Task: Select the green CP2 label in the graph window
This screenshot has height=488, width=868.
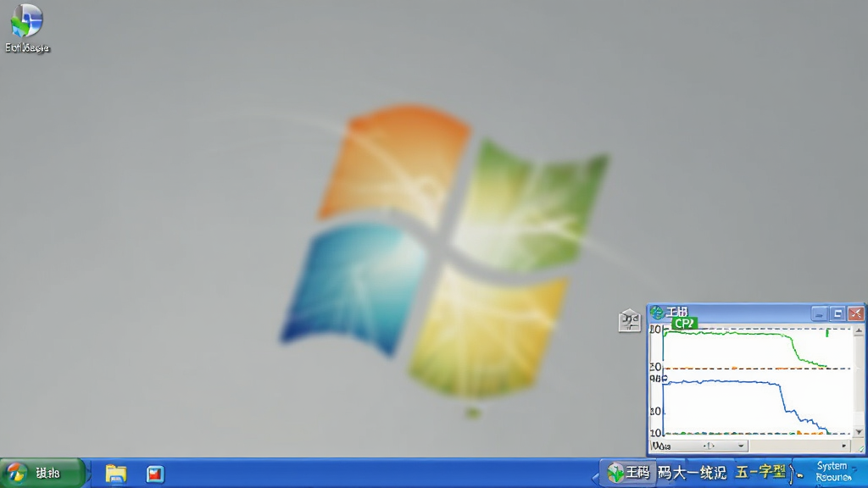Action: coord(685,323)
